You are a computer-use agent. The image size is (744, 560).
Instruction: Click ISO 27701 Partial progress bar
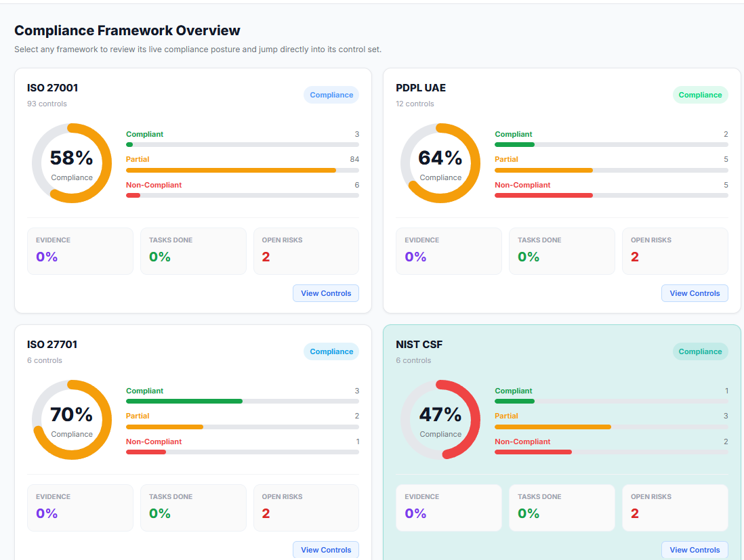pyautogui.click(x=243, y=427)
